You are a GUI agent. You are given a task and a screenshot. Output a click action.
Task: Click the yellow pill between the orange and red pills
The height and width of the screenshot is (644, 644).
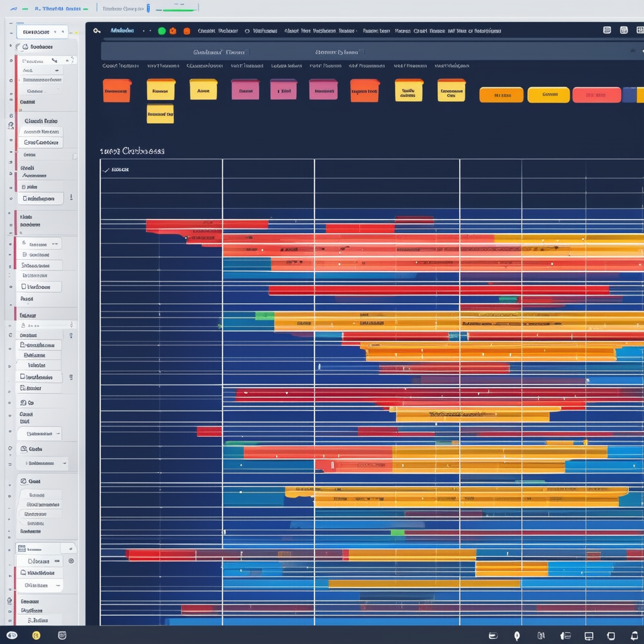[548, 95]
